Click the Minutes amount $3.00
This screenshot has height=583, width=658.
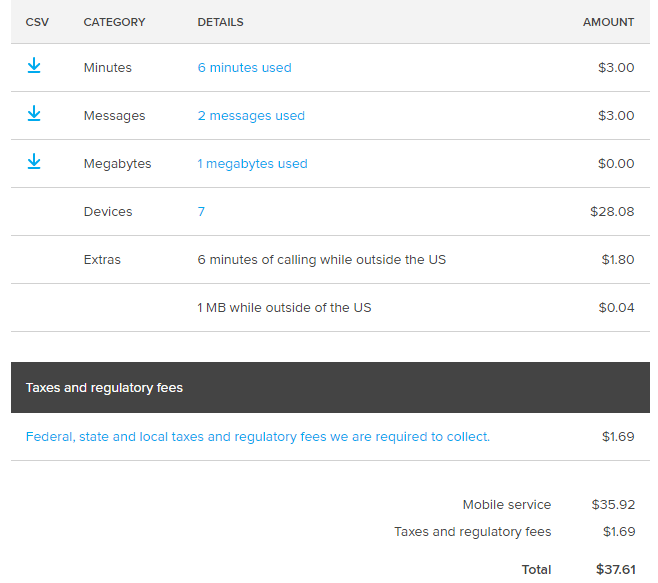[x=616, y=68]
